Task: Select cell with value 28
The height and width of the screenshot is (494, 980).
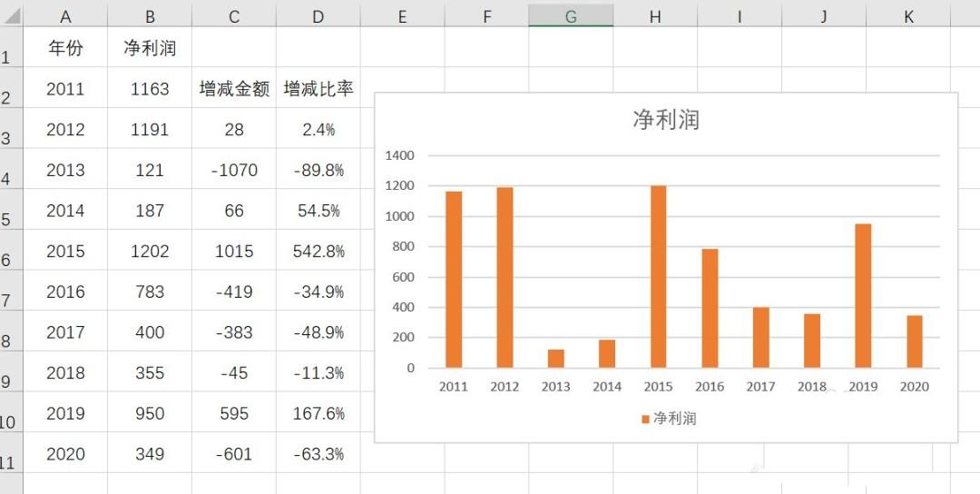Action: click(234, 130)
